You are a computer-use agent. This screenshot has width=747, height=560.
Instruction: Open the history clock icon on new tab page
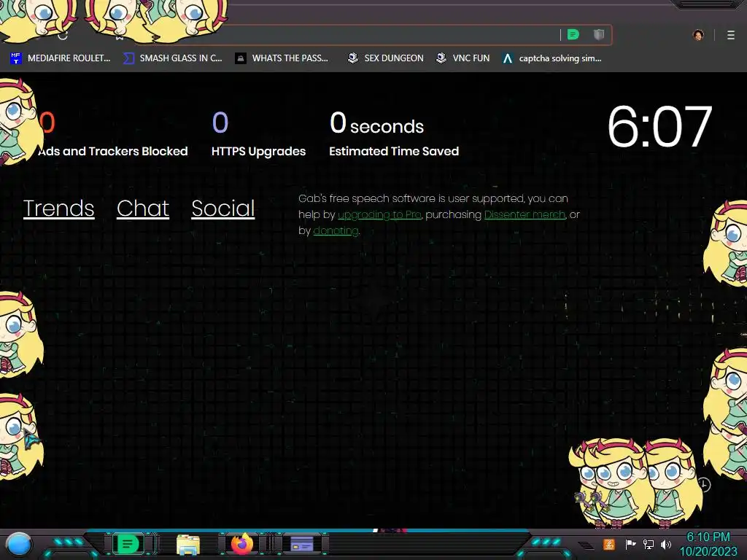[704, 484]
